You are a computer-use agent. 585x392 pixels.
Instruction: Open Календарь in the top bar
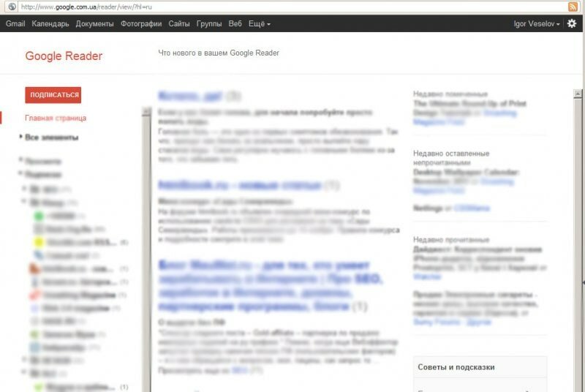[x=50, y=24]
